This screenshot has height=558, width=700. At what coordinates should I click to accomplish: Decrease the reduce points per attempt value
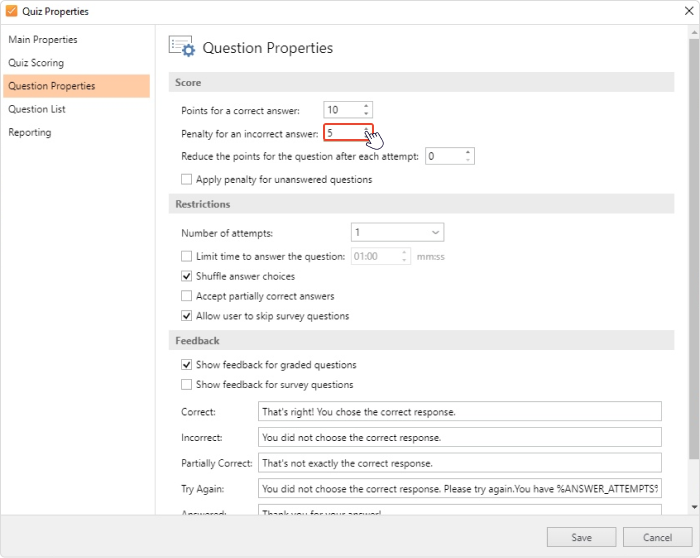tap(468, 160)
